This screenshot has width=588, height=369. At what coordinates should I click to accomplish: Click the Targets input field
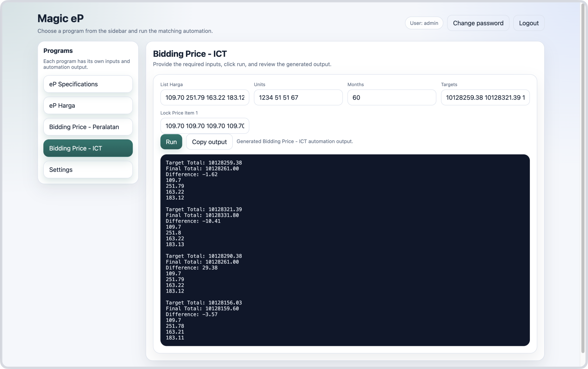click(x=485, y=97)
